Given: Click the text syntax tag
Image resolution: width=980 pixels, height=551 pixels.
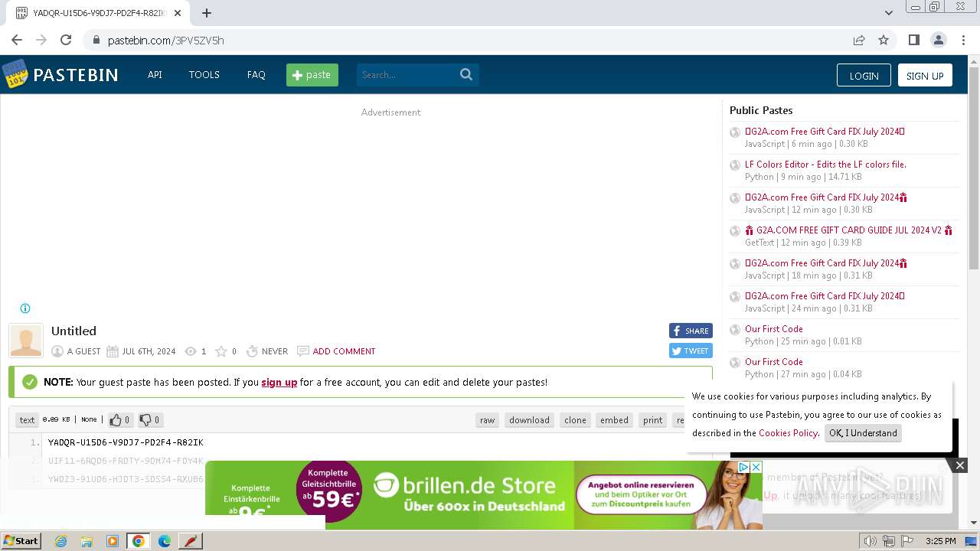Looking at the screenshot, I should 27,419.
